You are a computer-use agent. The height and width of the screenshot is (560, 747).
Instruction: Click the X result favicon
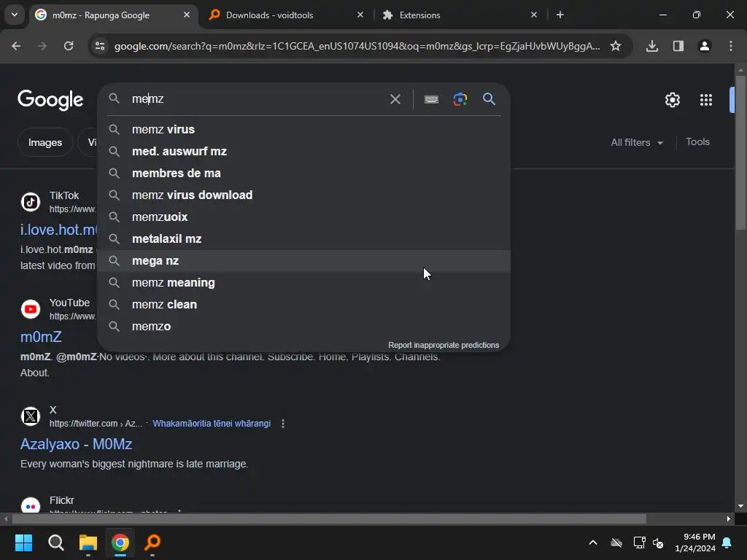pyautogui.click(x=31, y=416)
